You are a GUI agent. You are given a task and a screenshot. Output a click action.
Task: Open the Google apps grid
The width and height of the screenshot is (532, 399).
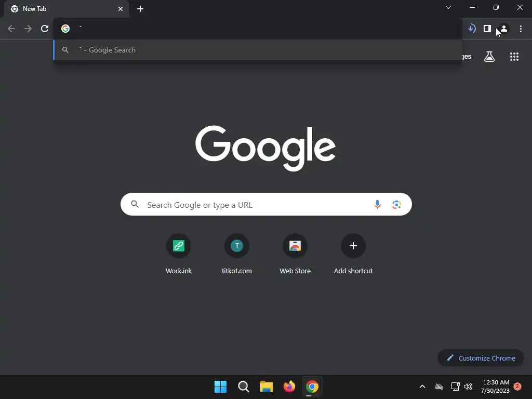pos(514,57)
